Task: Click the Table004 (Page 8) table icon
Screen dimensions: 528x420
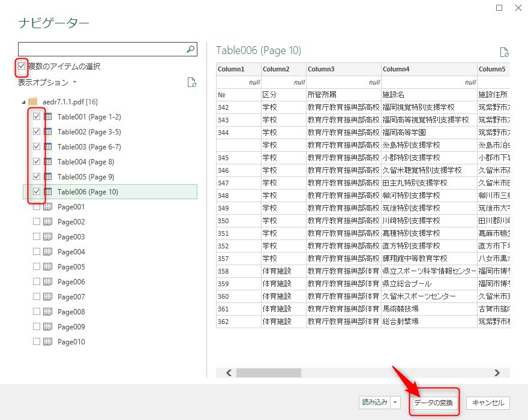Action: pos(48,162)
